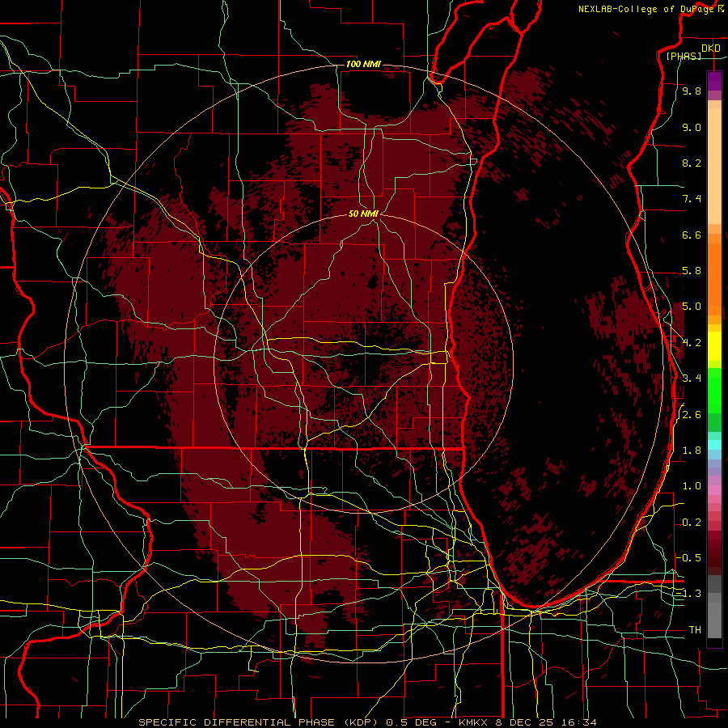Pick the yellow segment of the color bar
Viewport: 728px width, 728px height.
[714, 346]
